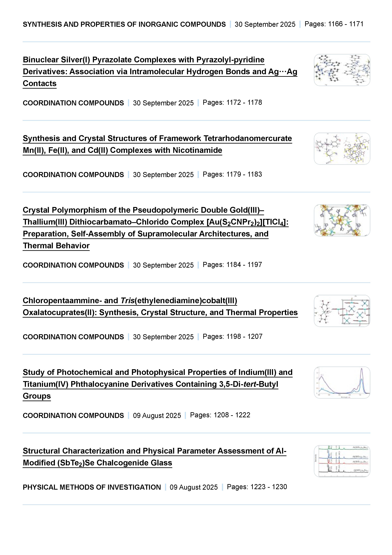Image resolution: width=392 pixels, height=555 pixels.
Task: Select the Physical Methods of Investigation label
Action: 92,487
